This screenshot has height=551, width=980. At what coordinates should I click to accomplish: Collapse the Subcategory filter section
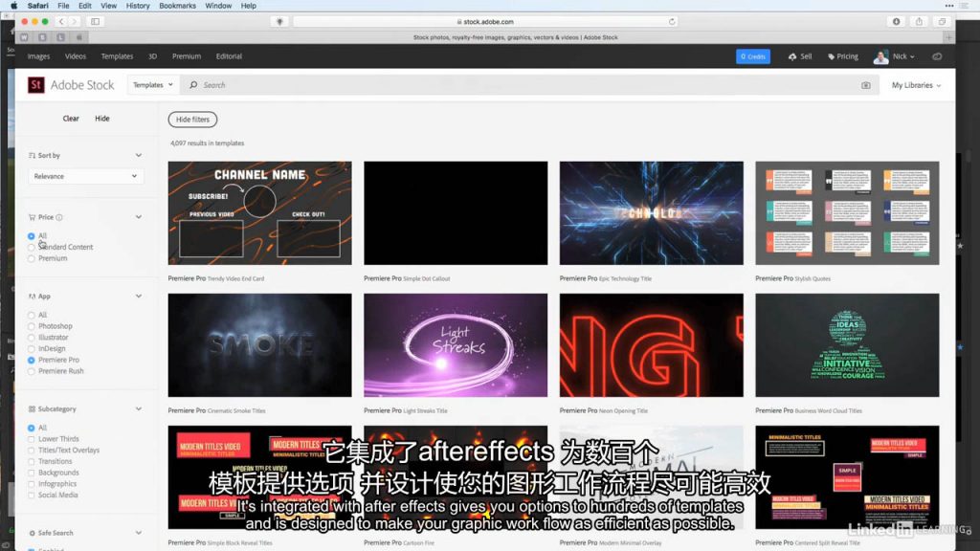click(x=139, y=408)
